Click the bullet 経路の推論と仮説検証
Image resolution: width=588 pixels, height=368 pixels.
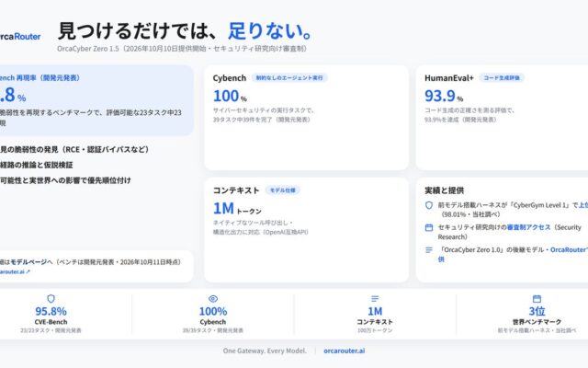[37, 165]
